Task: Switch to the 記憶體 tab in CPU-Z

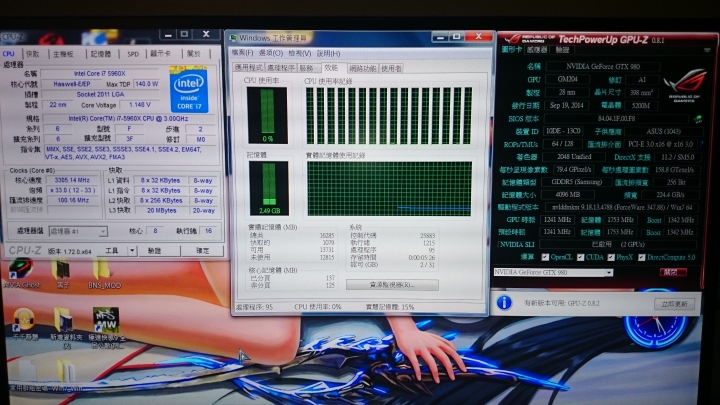Action: click(101, 54)
